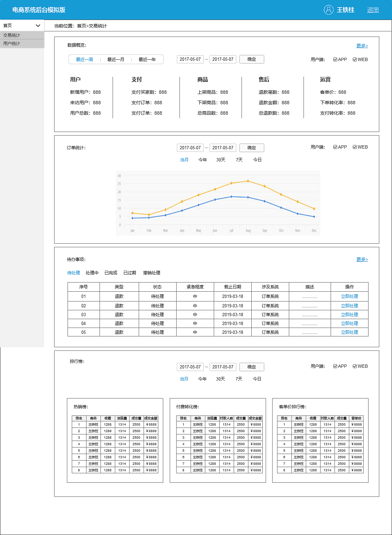Select 当月 filter under 订单统计
This screenshot has width=392, height=535.
pyautogui.click(x=184, y=160)
